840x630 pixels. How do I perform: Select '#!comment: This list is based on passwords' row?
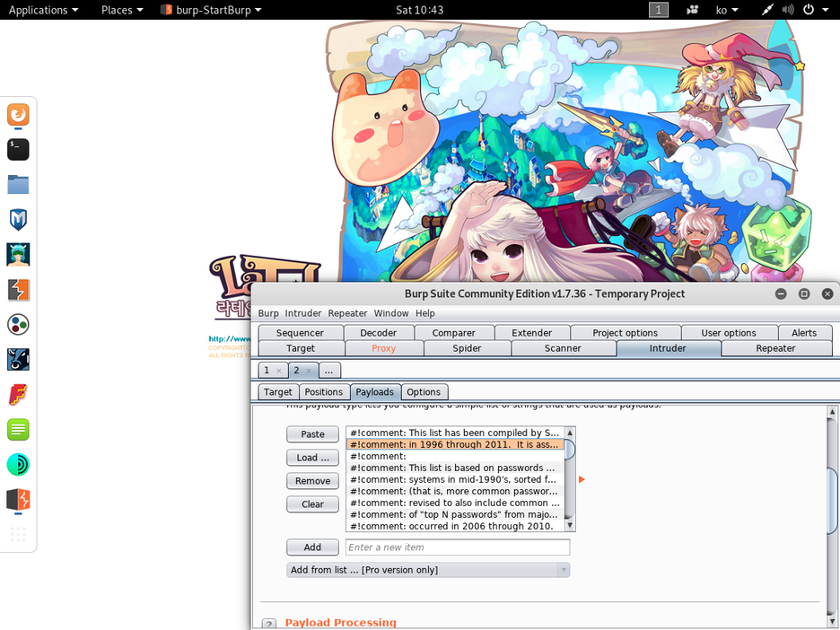click(455, 468)
